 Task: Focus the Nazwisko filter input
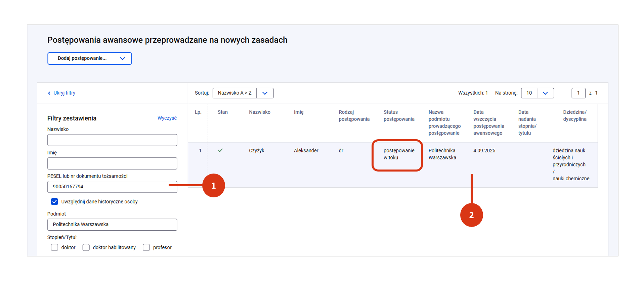[112, 140]
